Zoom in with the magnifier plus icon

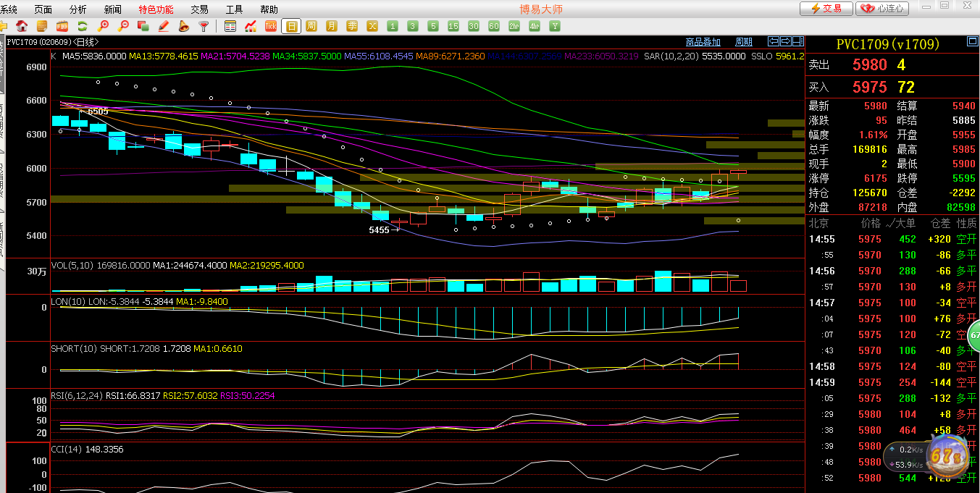coord(103,26)
